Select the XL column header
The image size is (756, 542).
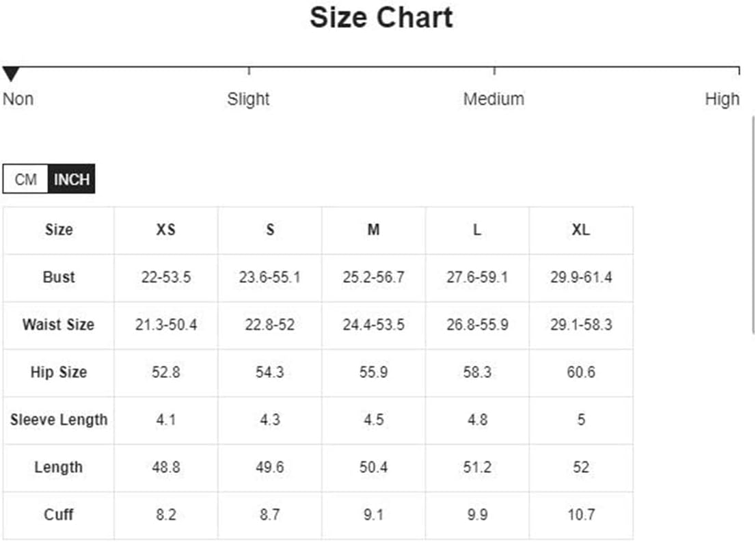[x=581, y=230]
